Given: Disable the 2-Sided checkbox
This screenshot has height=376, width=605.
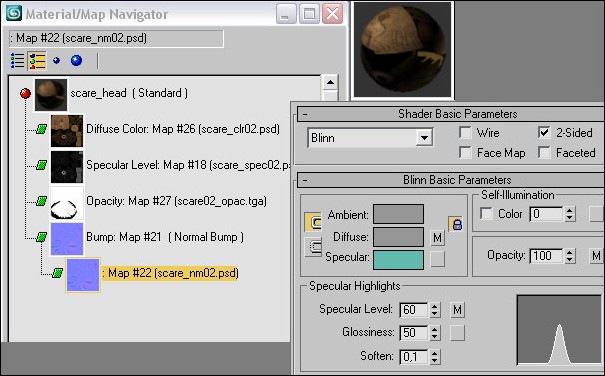Looking at the screenshot, I should pyautogui.click(x=544, y=133).
